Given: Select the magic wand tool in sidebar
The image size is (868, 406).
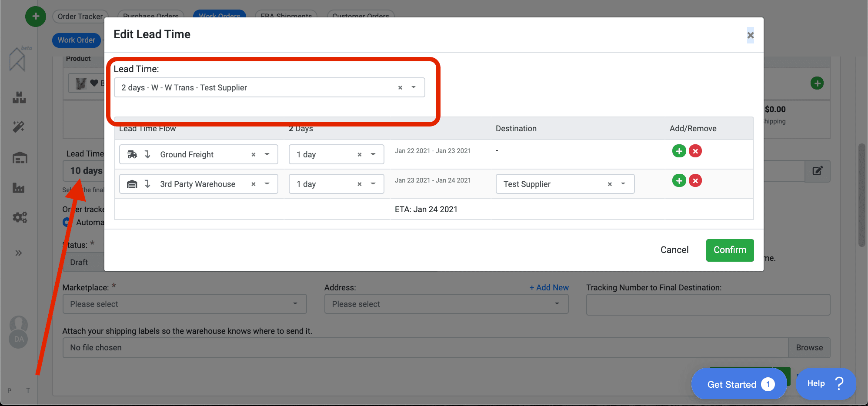Looking at the screenshot, I should tap(18, 127).
